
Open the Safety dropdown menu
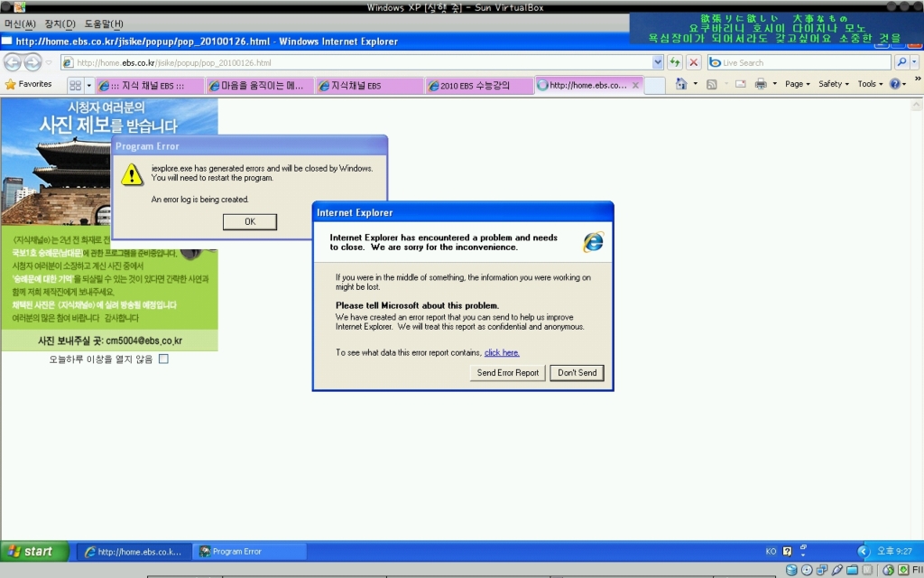point(834,84)
